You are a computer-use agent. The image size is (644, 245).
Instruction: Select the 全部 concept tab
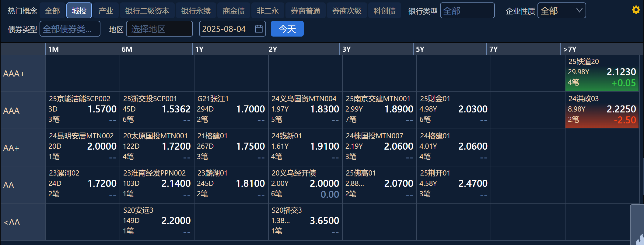(x=52, y=11)
